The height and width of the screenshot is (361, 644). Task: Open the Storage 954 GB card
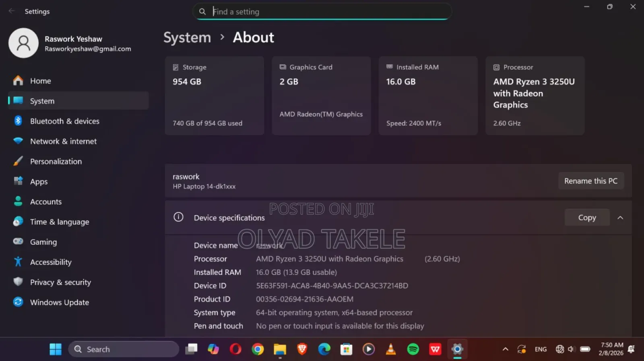click(x=215, y=95)
